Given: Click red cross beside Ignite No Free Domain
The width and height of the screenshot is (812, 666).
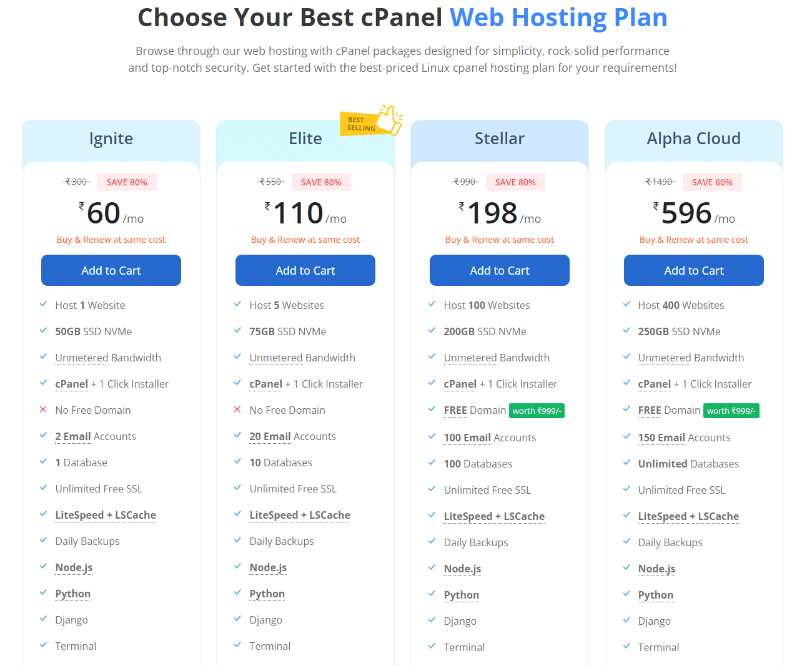Looking at the screenshot, I should click(x=43, y=409).
